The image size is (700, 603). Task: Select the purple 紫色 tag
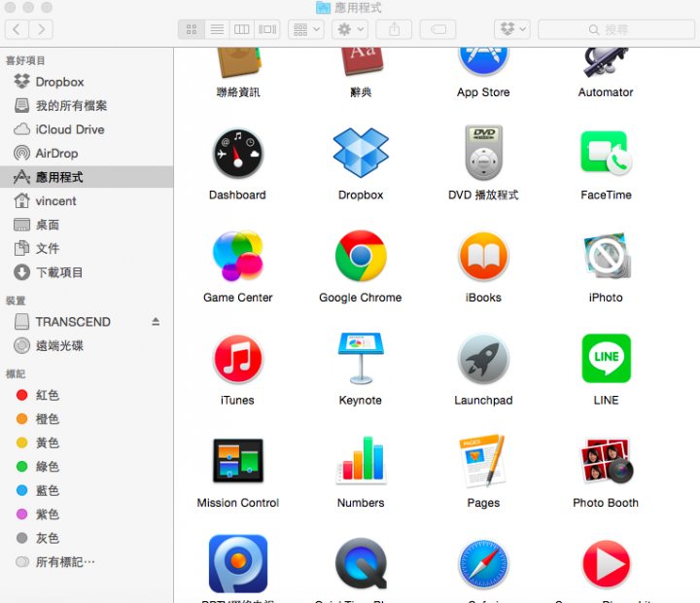87,514
